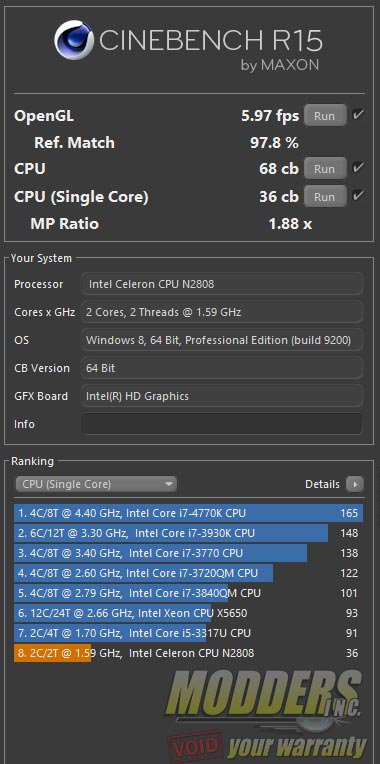Toggle the OpenGL test checkbox
The image size is (380, 764).
pos(358,115)
